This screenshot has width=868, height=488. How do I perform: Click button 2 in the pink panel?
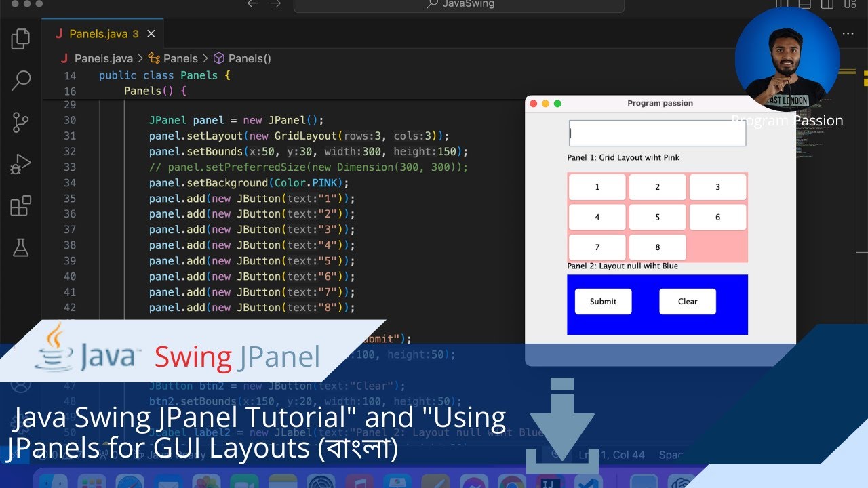[657, 187]
